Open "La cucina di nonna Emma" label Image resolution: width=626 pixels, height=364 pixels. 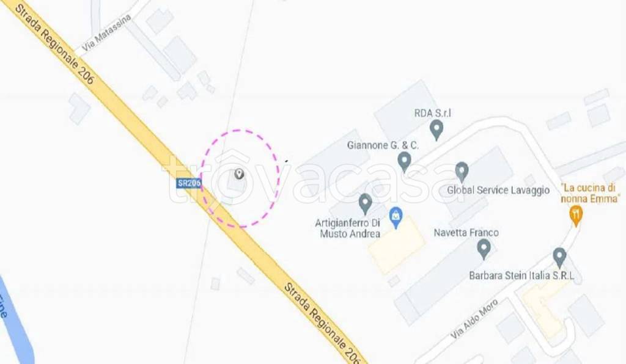click(590, 193)
